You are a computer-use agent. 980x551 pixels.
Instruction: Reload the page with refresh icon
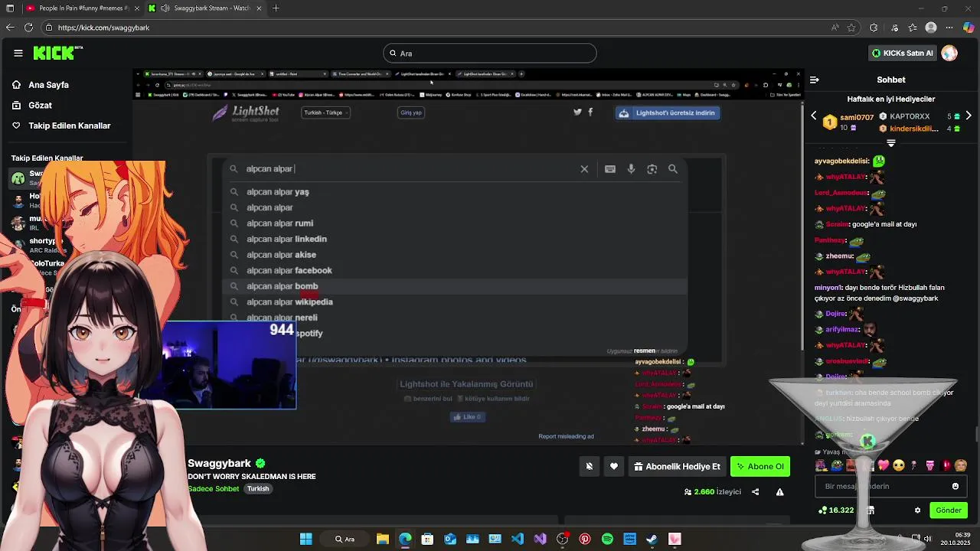(x=28, y=28)
